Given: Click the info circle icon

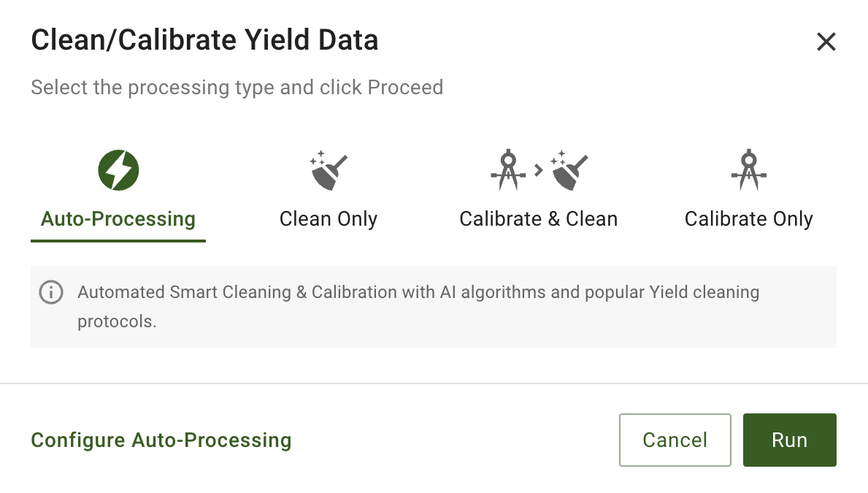Looking at the screenshot, I should coord(50,293).
